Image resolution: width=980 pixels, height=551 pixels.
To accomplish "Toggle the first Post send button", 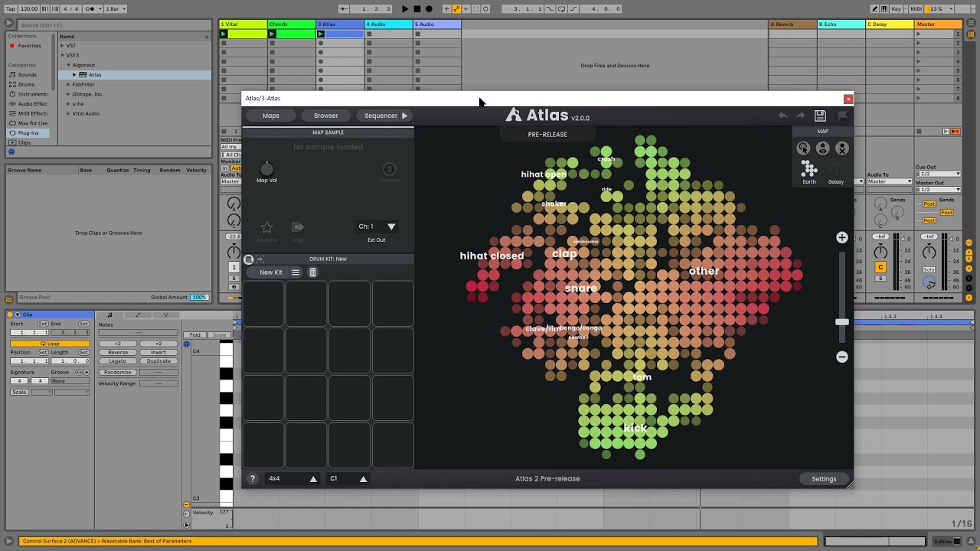I will [929, 204].
